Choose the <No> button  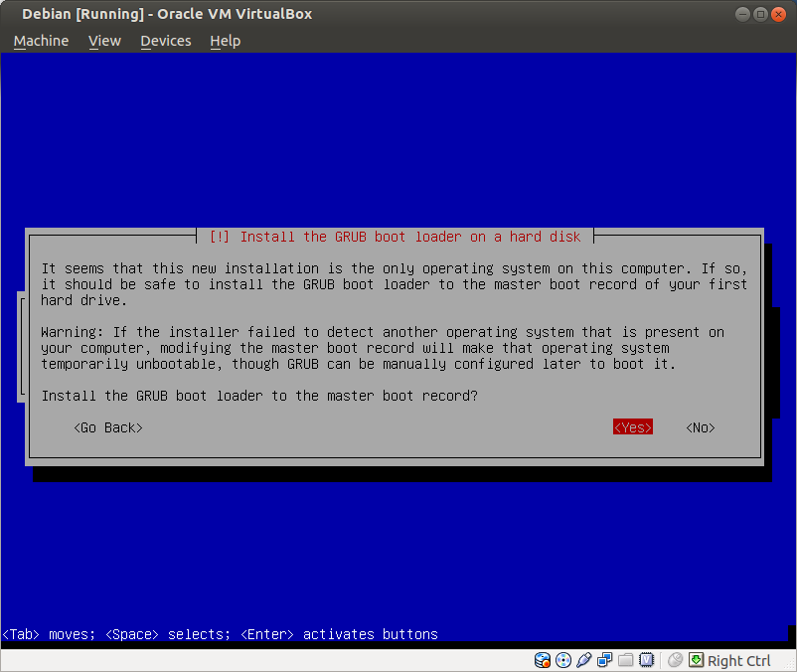tap(701, 427)
